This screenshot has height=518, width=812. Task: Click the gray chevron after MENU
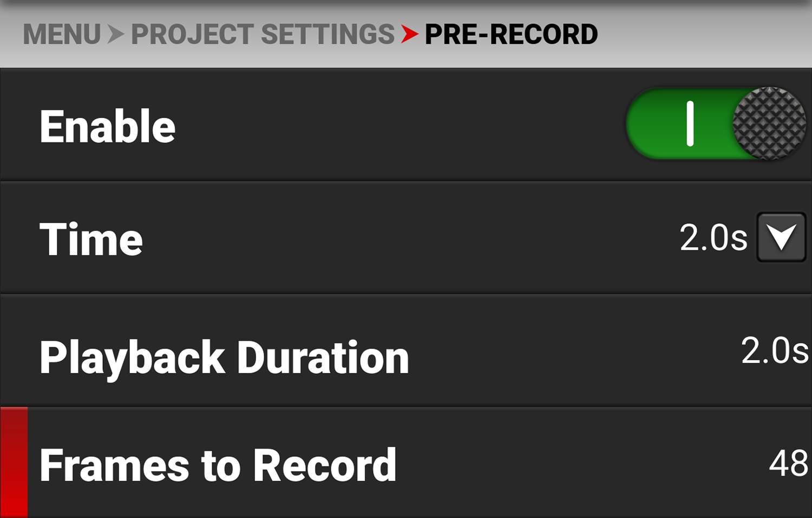pos(115,35)
